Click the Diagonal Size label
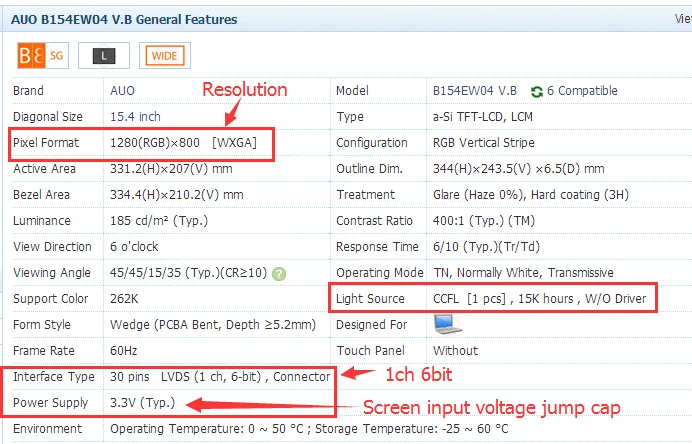Viewport: 692px width, 444px height. tap(48, 117)
